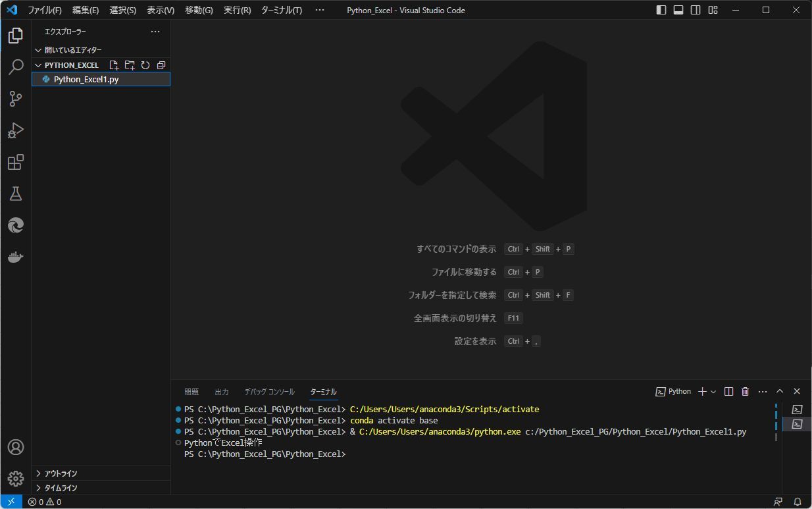Click the terminal prompt input line
This screenshot has height=509, width=812.
265,454
